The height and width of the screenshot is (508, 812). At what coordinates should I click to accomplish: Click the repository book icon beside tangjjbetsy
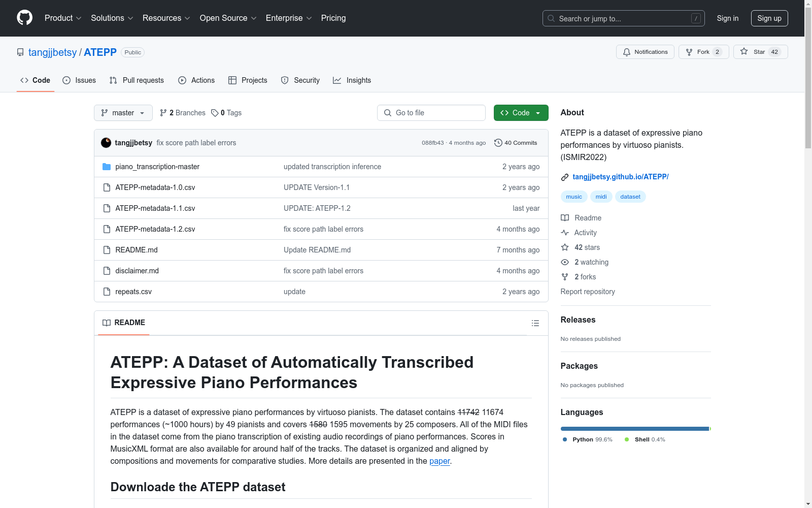point(20,52)
